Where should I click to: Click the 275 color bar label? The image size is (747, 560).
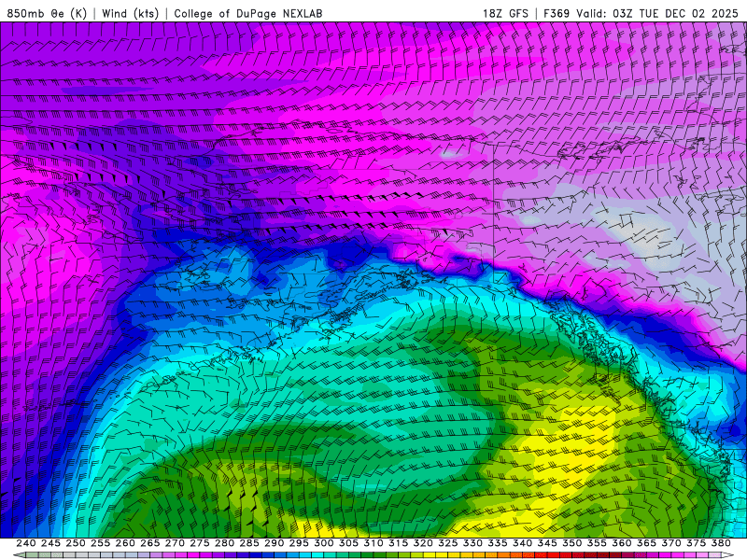coord(199,543)
